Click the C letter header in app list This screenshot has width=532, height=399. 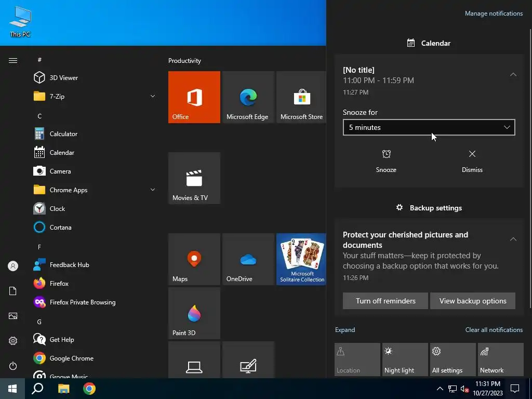point(39,116)
